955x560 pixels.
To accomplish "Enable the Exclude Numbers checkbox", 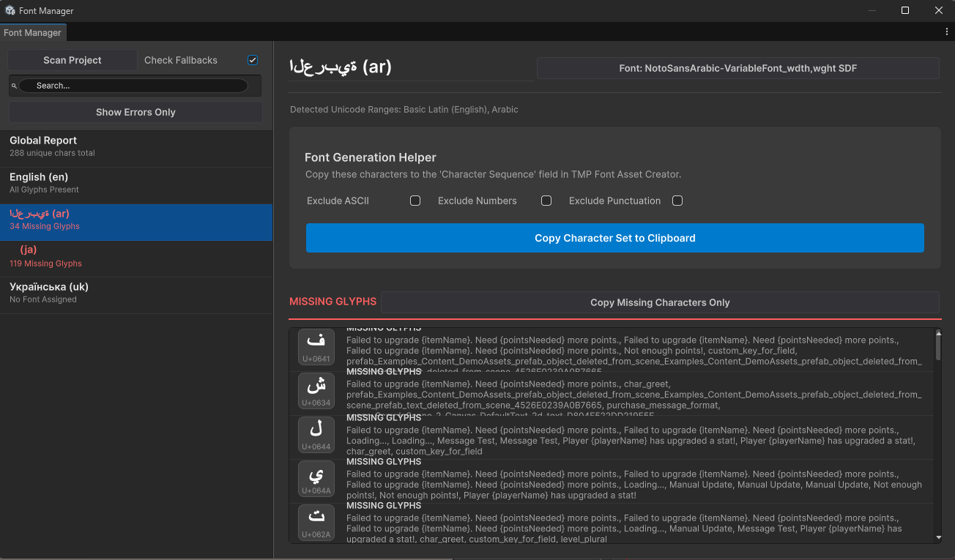I will tap(546, 201).
